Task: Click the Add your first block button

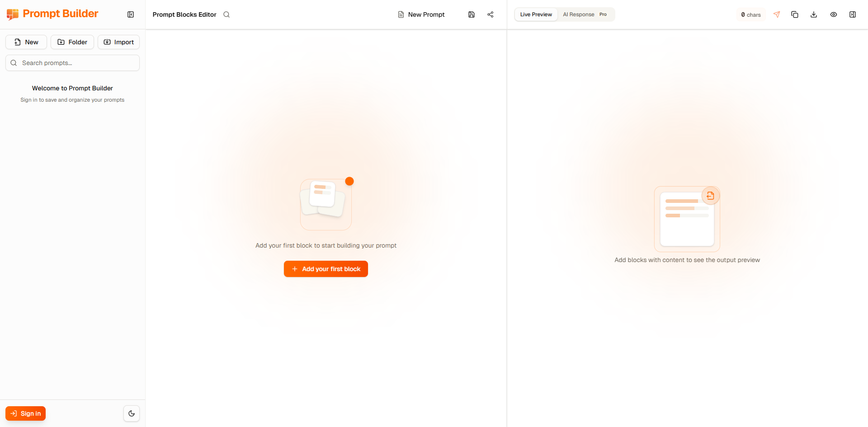Action: [325, 269]
